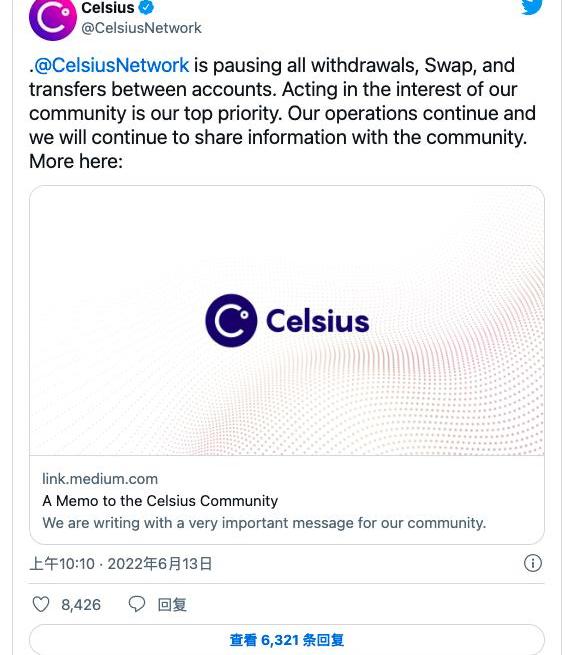Open "A Memo to the Celsius Community"
Viewport: 570px width, 655px height.
(x=160, y=500)
